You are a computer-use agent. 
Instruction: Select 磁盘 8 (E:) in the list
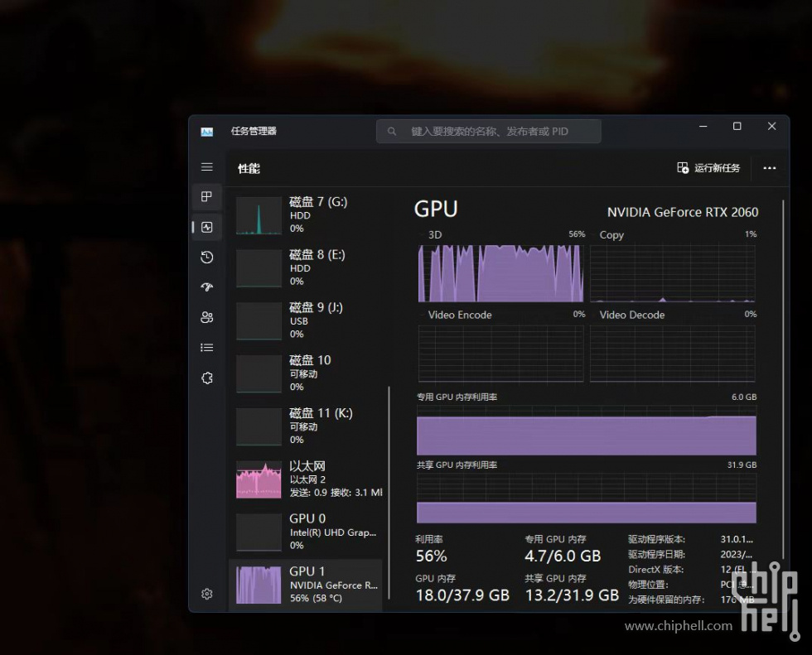306,267
